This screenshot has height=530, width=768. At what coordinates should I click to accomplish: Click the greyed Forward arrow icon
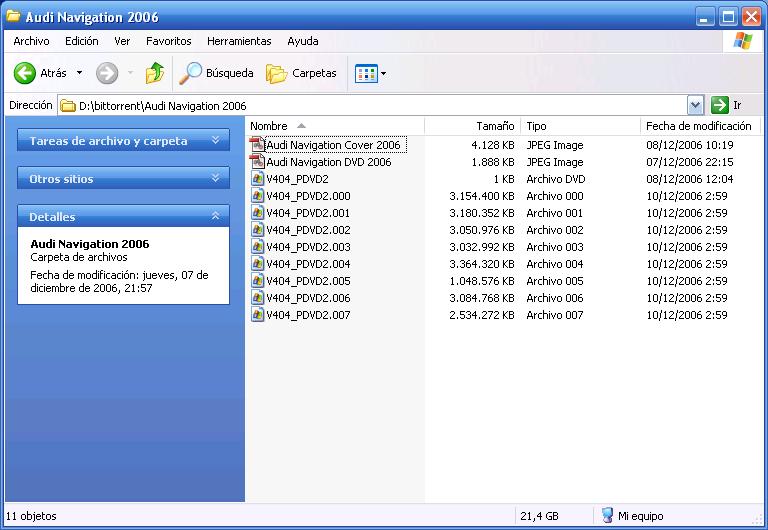point(107,73)
